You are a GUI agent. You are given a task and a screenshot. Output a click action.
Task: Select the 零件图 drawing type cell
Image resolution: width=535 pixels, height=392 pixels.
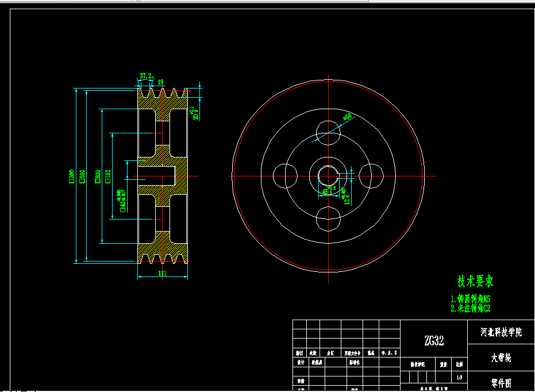pyautogui.click(x=501, y=382)
